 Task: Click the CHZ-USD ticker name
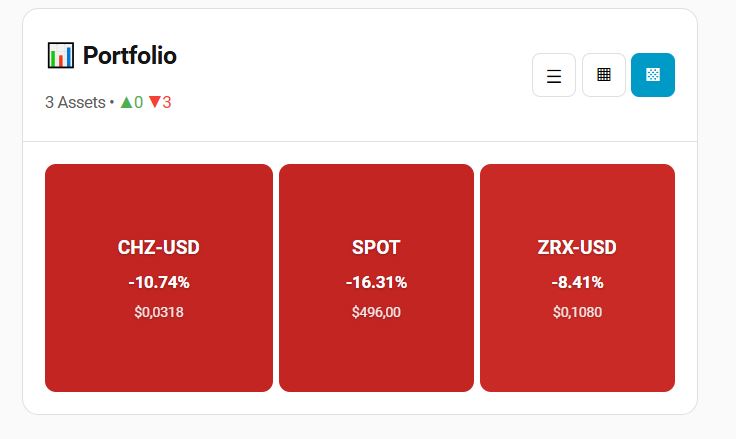coord(159,248)
